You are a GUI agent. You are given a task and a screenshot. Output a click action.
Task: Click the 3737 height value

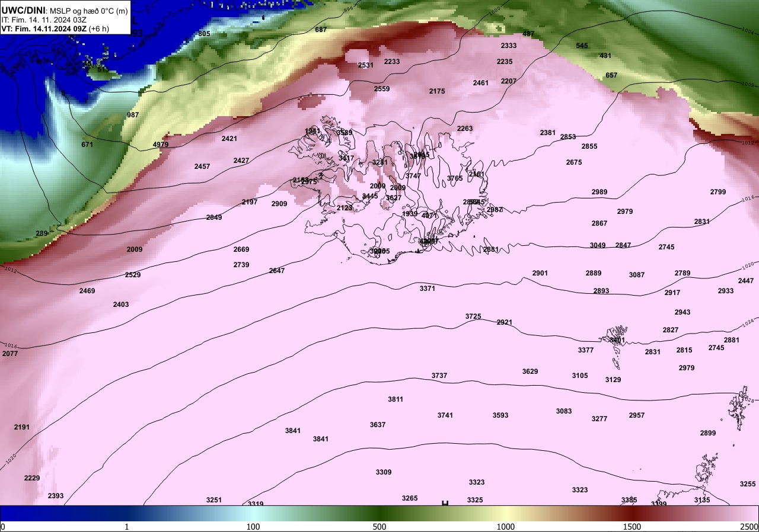[x=439, y=376]
